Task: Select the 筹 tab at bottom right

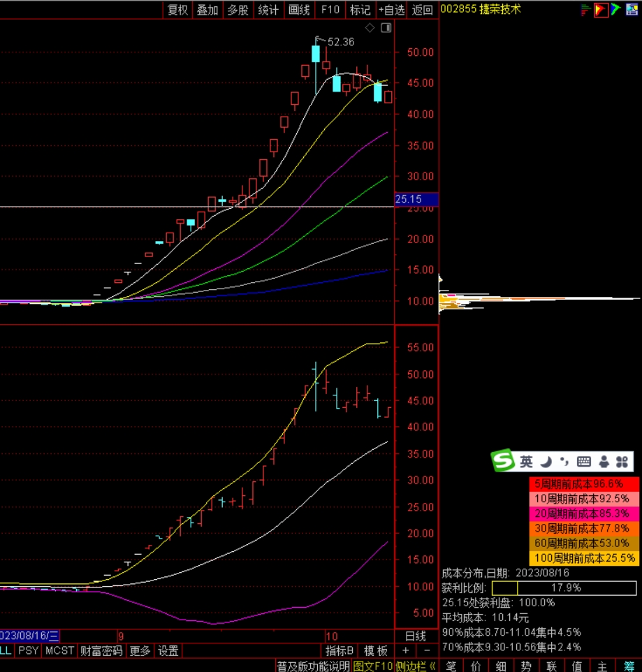Action: point(629,666)
